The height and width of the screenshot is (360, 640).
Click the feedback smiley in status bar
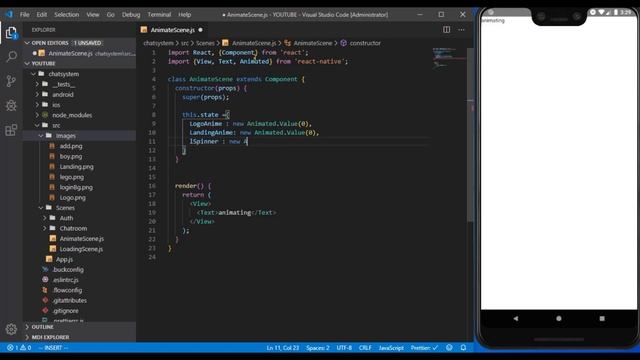[x=449, y=348]
